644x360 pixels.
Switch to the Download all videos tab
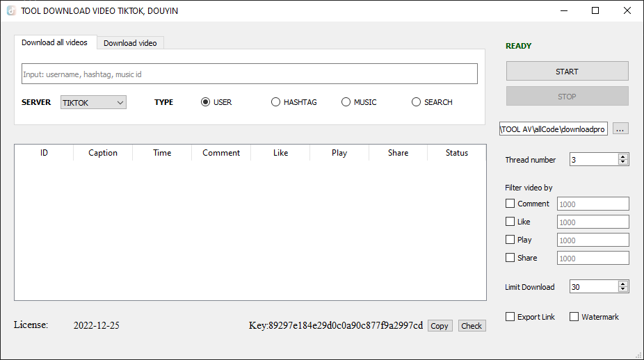pyautogui.click(x=55, y=42)
